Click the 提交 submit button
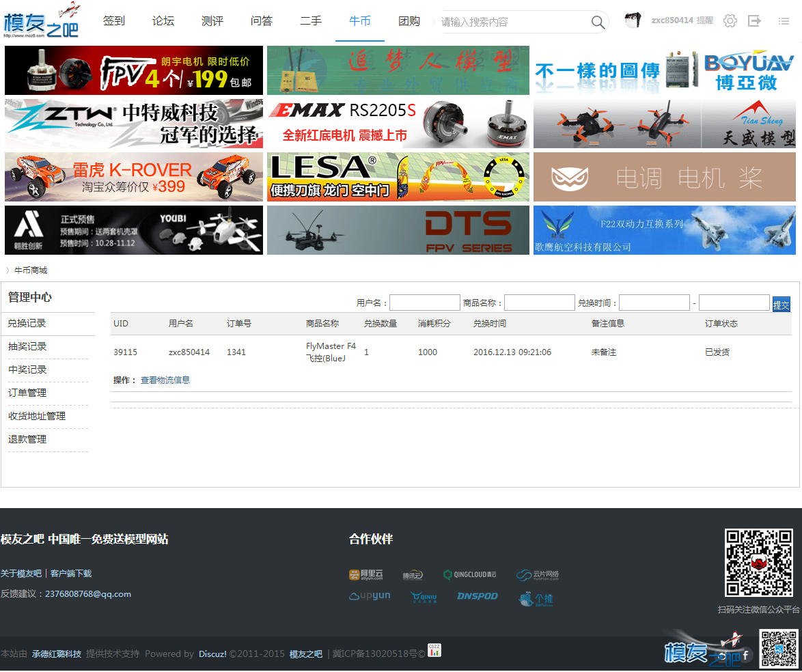This screenshot has width=802, height=672. (x=781, y=305)
